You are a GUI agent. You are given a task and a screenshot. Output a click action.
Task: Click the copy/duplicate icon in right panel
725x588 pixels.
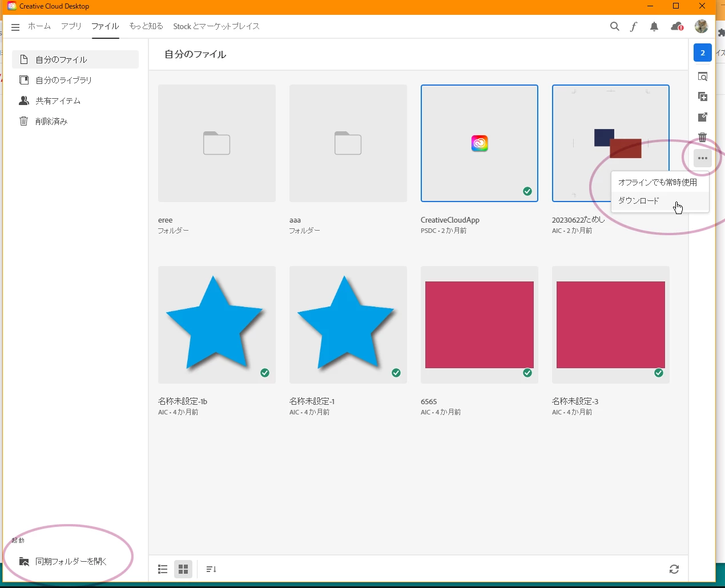[703, 96]
